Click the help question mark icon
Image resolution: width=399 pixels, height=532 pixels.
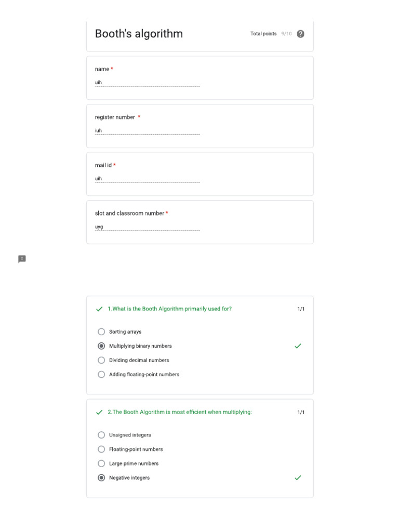tap(300, 34)
